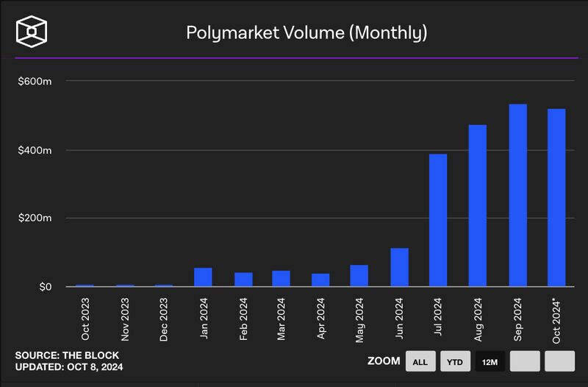This screenshot has width=588, height=387.
Task: Click the Jun 2024 axis label
Action: (399, 319)
